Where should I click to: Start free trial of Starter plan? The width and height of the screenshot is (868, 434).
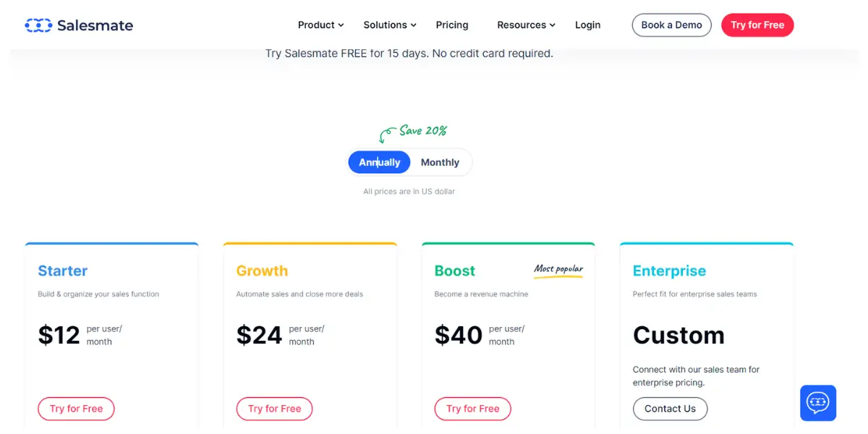tap(76, 409)
